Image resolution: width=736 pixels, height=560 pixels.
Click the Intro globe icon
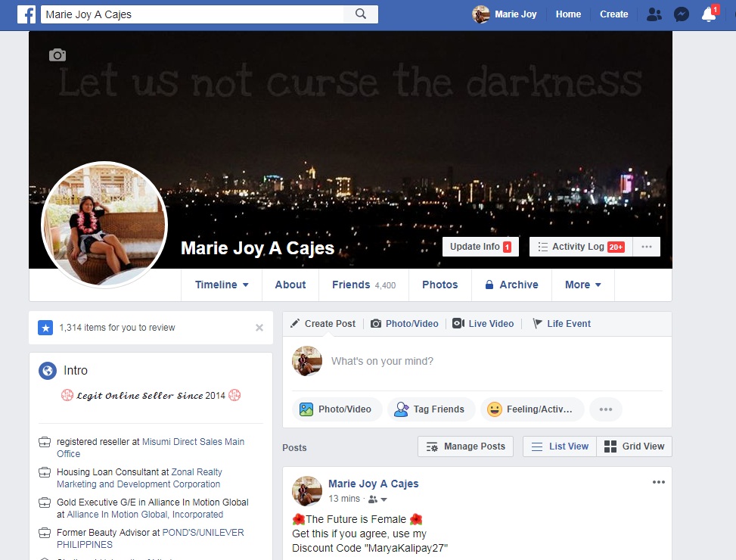click(48, 371)
